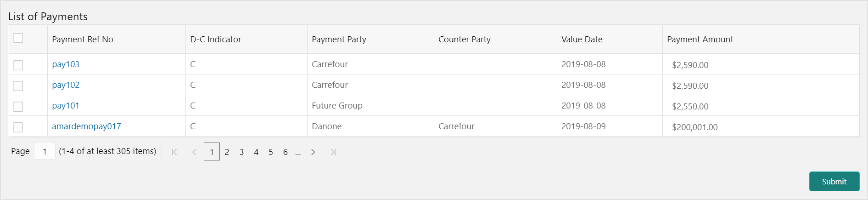This screenshot has width=868, height=200.
Task: Click the previous page arrow icon
Action: [194, 152]
